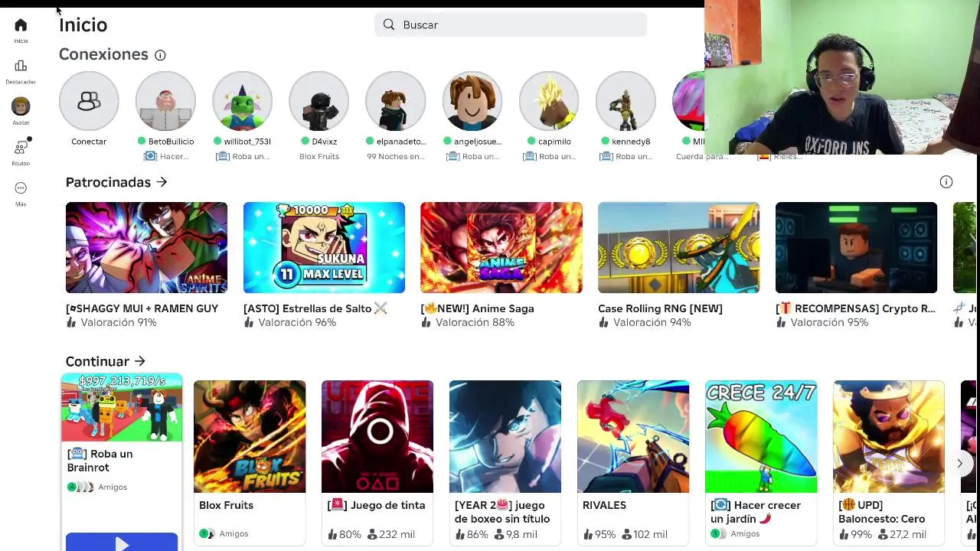
Task: Expand the Patrocinadas section arrow
Action: point(162,182)
